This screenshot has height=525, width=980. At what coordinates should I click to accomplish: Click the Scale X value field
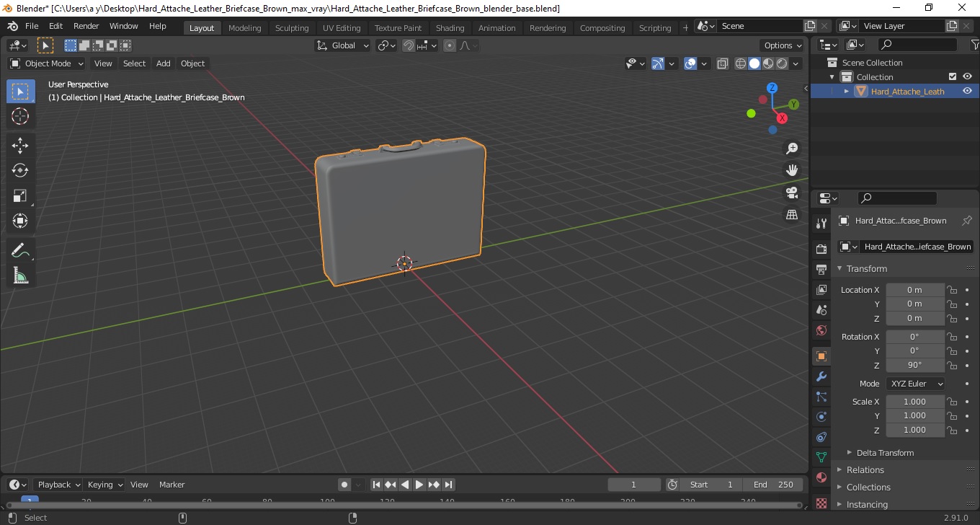point(915,402)
